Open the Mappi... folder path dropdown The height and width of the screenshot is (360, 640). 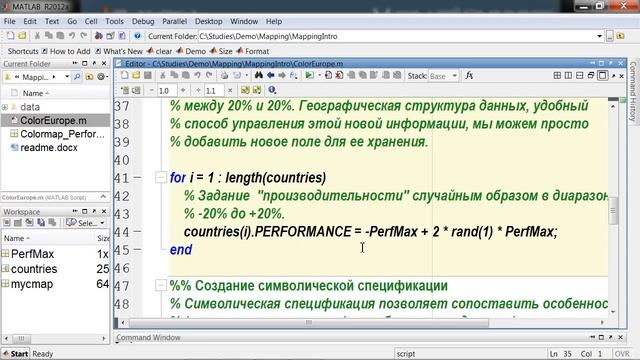tap(67, 77)
